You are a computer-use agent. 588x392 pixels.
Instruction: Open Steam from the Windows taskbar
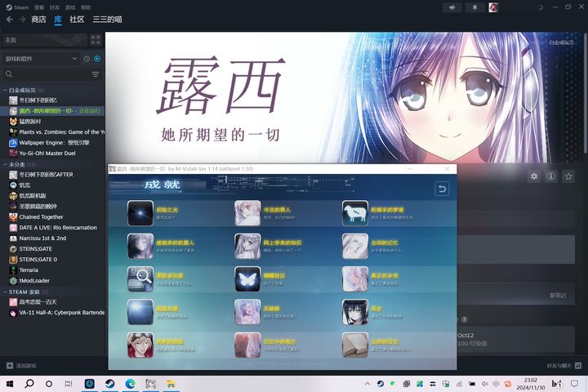tap(110, 384)
